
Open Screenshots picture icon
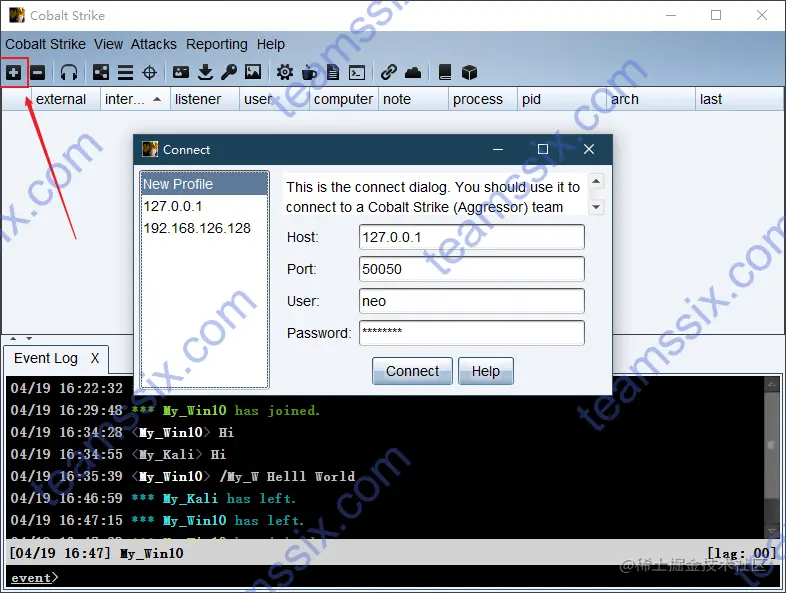[253, 72]
